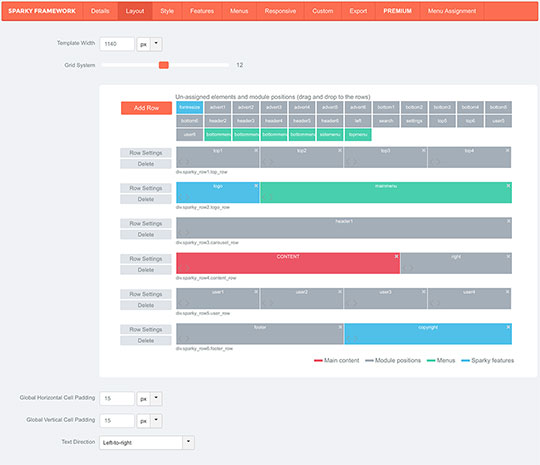Open the Features tab

[202, 11]
